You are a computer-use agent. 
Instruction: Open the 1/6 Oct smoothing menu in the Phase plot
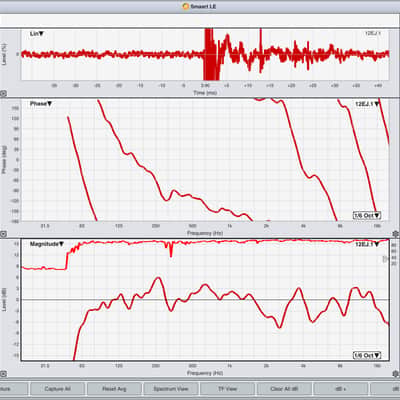tap(367, 215)
